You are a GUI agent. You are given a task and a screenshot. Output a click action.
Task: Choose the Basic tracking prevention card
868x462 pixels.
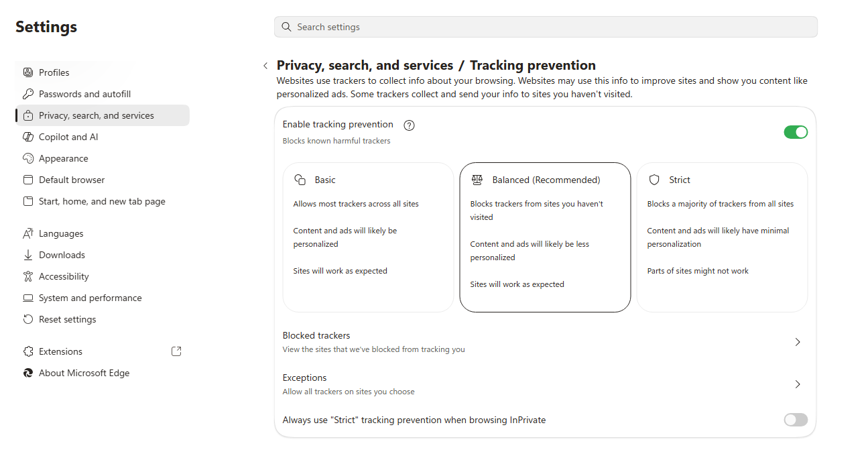(368, 237)
